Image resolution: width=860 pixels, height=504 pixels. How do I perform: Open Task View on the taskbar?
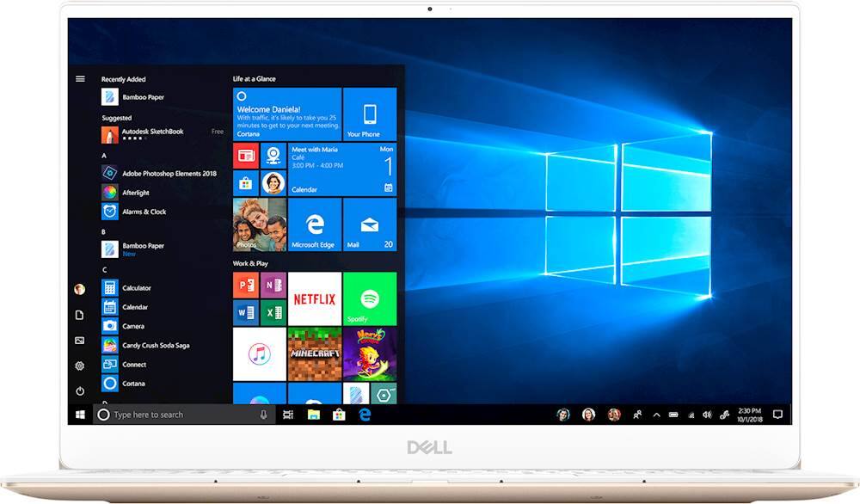(288, 415)
